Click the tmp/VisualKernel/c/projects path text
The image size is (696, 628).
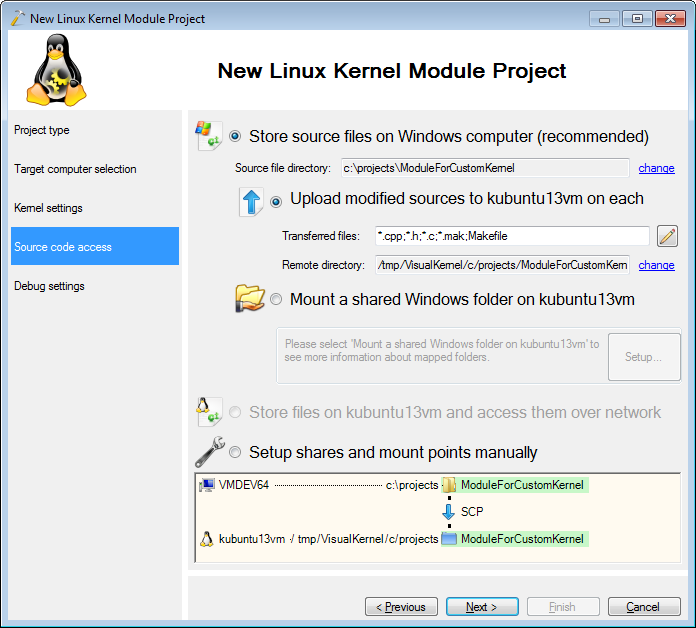click(368, 539)
